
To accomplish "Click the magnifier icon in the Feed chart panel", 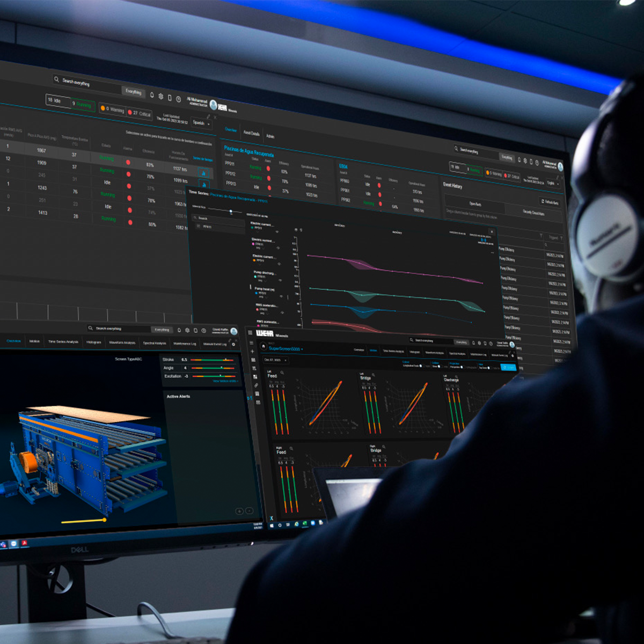I will [x=282, y=372].
